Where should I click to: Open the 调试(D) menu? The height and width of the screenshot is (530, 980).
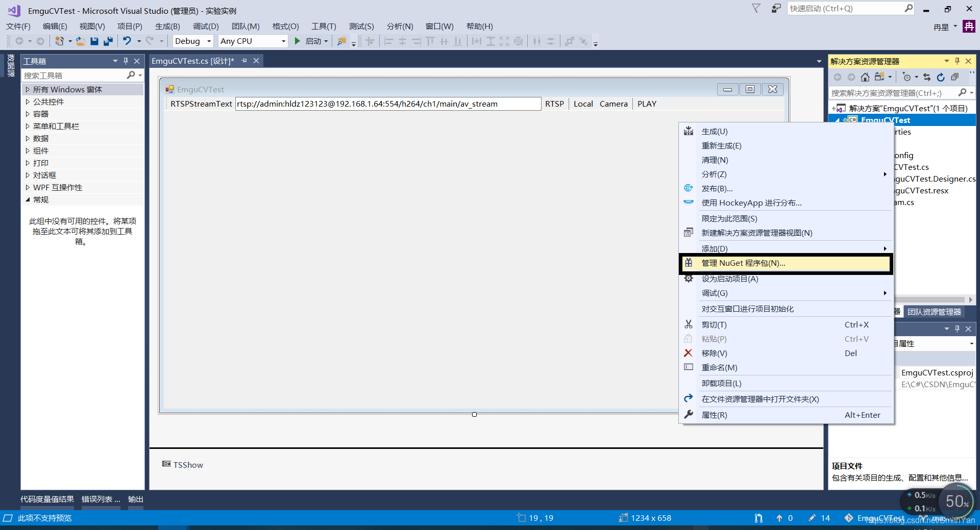click(206, 26)
